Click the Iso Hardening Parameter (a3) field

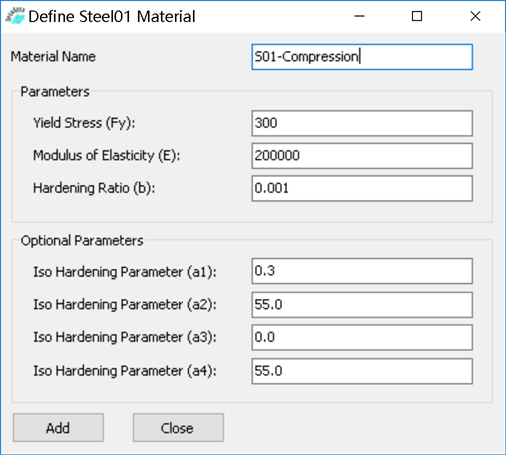pyautogui.click(x=362, y=337)
